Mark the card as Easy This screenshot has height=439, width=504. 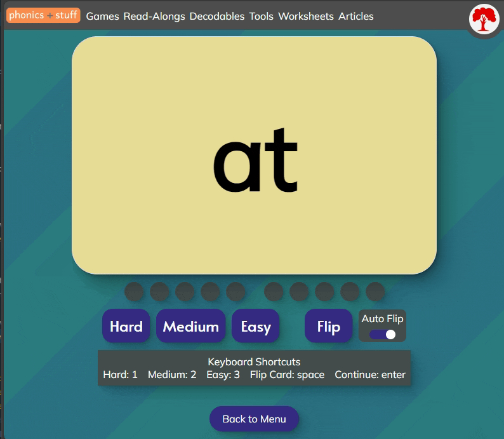[256, 326]
